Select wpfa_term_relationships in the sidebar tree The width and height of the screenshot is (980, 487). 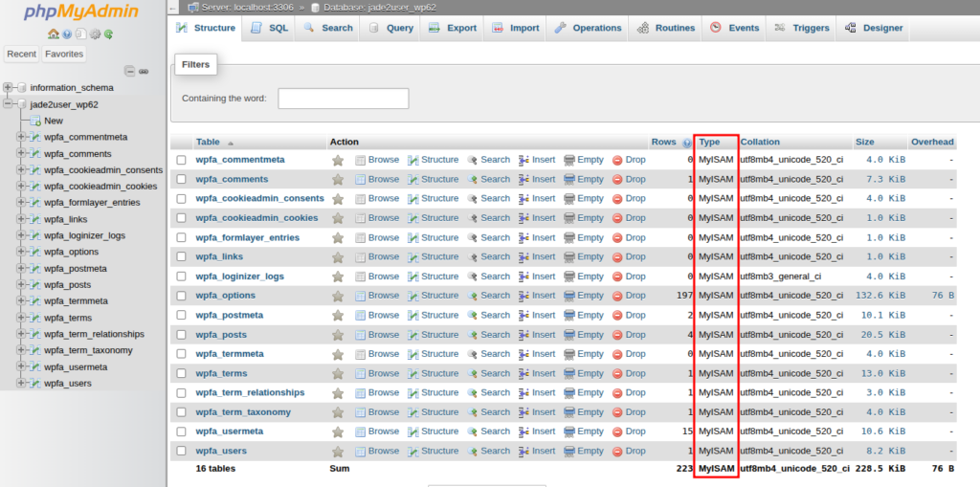point(95,334)
